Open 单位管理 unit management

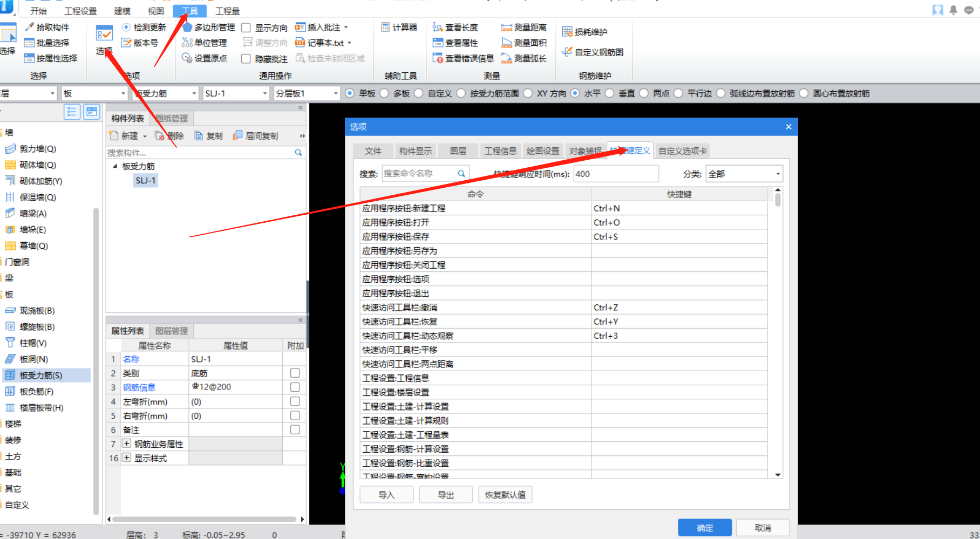[x=205, y=43]
